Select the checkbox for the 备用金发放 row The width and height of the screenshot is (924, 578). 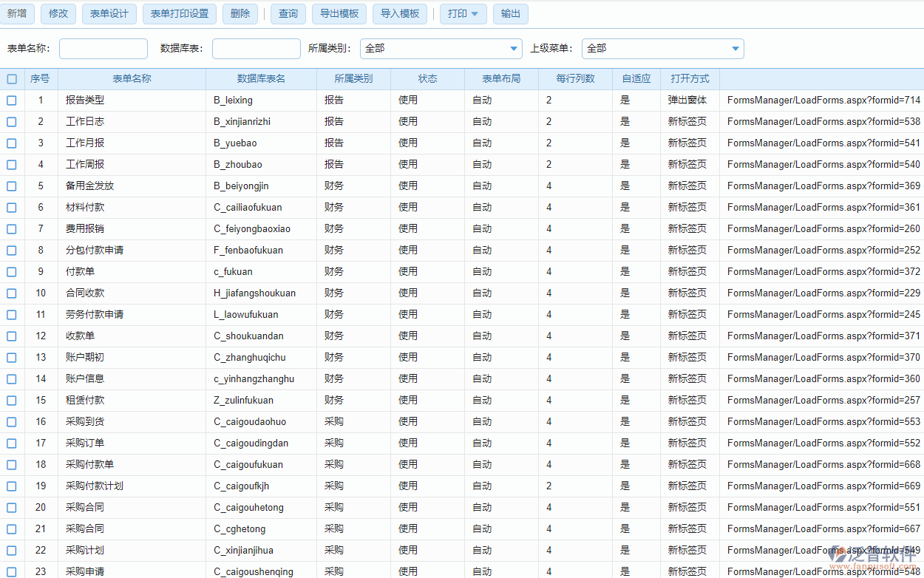12,186
